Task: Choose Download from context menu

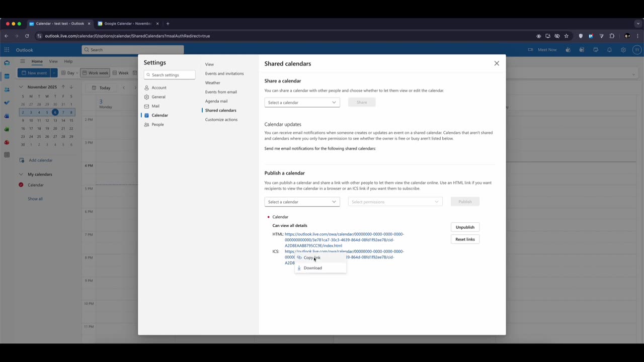Action: pyautogui.click(x=320, y=268)
